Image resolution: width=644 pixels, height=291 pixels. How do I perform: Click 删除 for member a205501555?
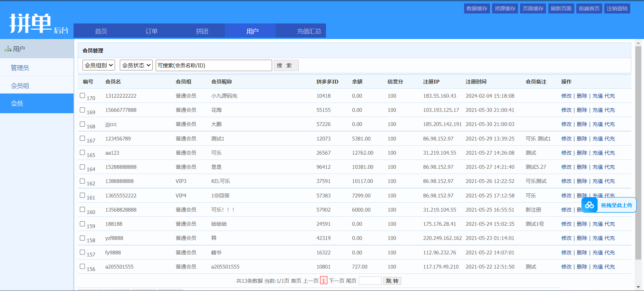pyautogui.click(x=582, y=267)
